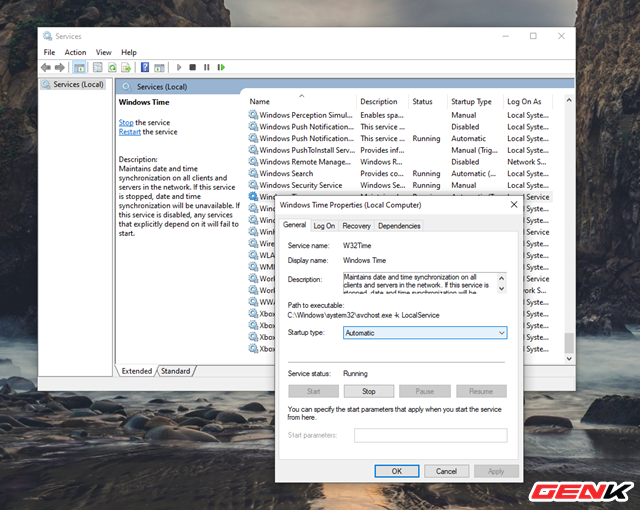Click the Cancel button
Screen dimensions: 640x510
(447, 471)
